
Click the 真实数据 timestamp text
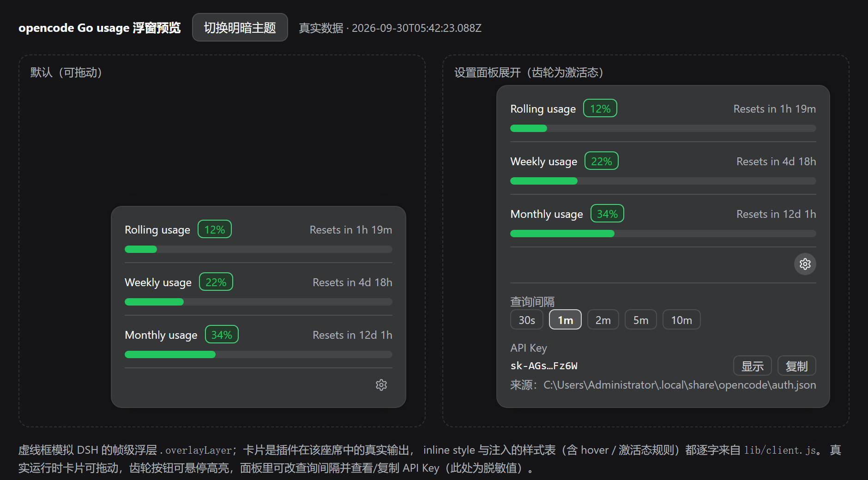[390, 28]
